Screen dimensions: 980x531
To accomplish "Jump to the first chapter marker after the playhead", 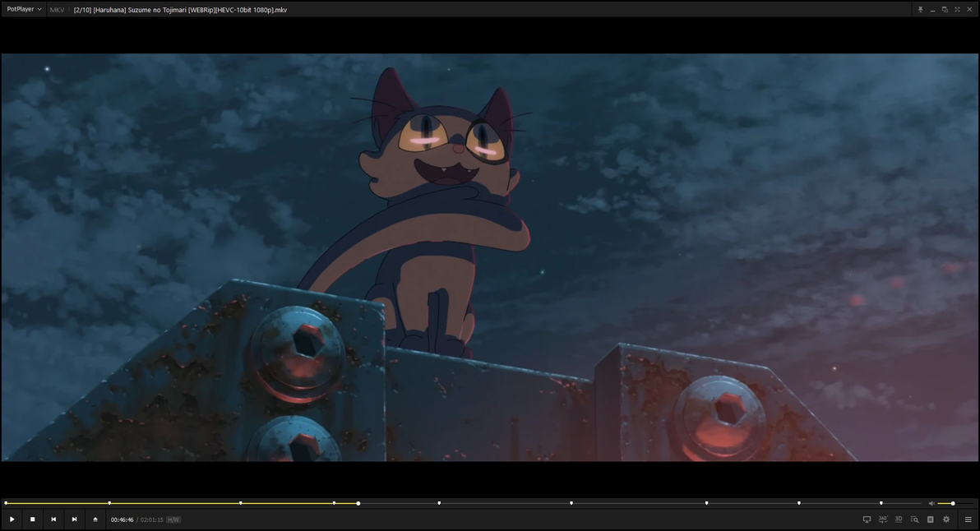I will click(x=439, y=503).
